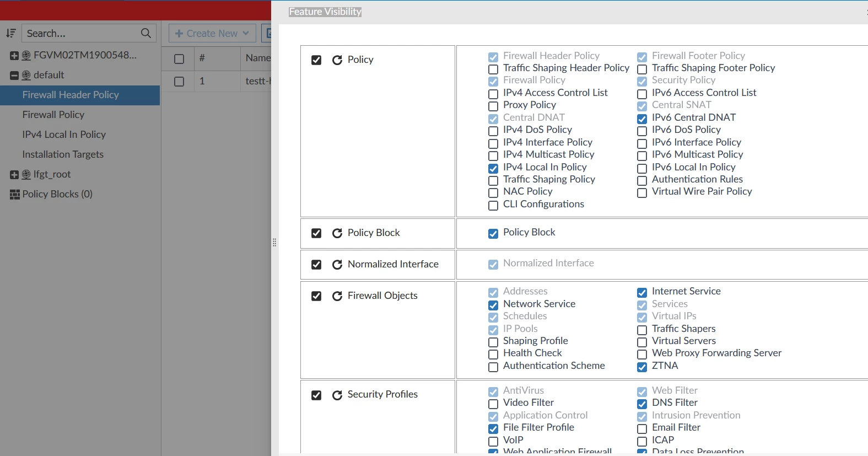Toggle the Firewall Objects category checkbox
868x456 pixels.
point(316,296)
